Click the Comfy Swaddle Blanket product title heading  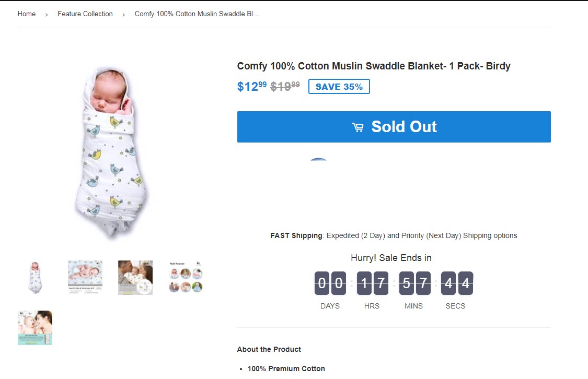tap(374, 66)
